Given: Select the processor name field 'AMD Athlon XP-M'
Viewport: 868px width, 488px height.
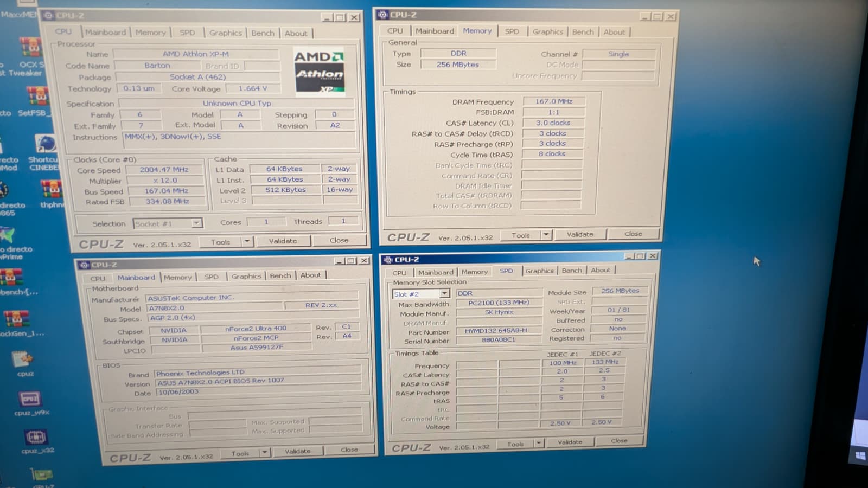Looking at the screenshot, I should point(196,54).
